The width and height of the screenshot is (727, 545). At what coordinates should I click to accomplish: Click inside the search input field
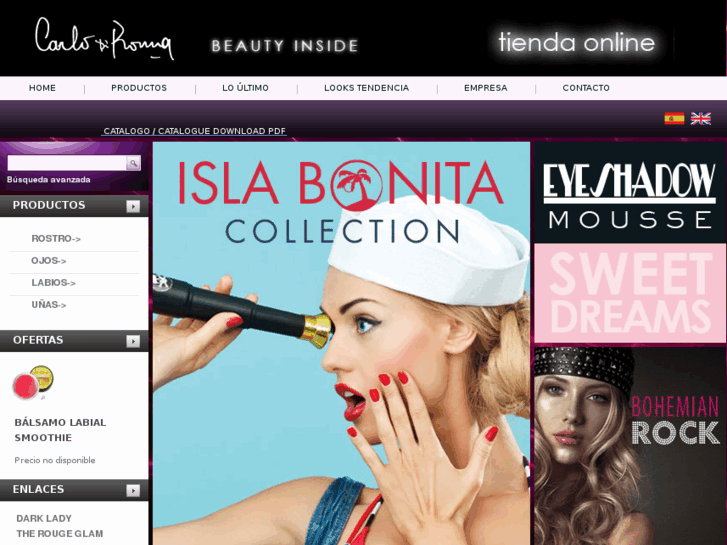(67, 163)
